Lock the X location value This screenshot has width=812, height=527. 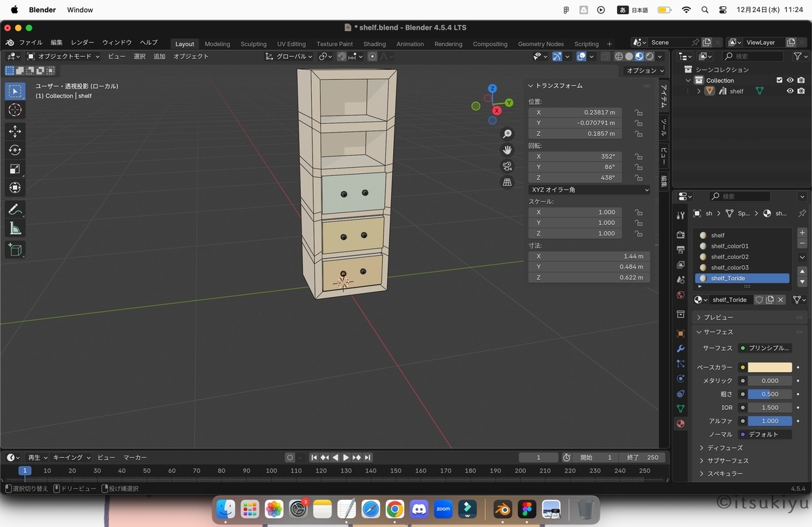click(638, 112)
